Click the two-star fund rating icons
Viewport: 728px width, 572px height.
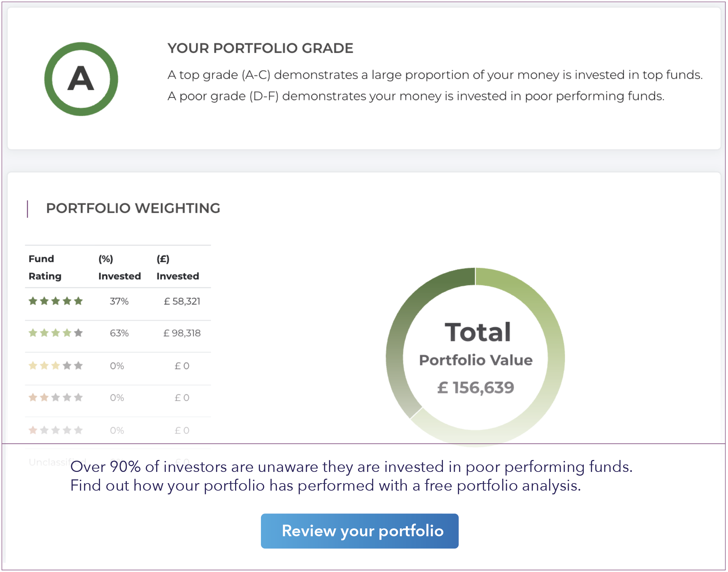pos(55,398)
